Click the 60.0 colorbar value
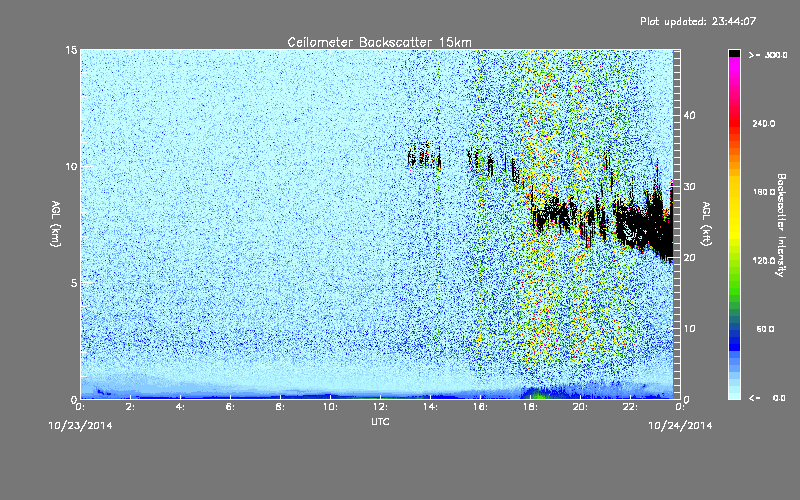 pos(765,329)
